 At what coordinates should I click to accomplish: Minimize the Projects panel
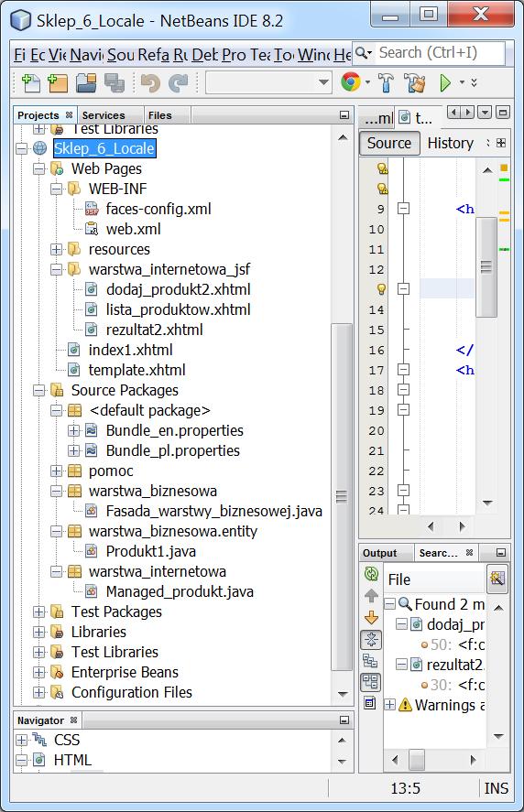pos(344,115)
